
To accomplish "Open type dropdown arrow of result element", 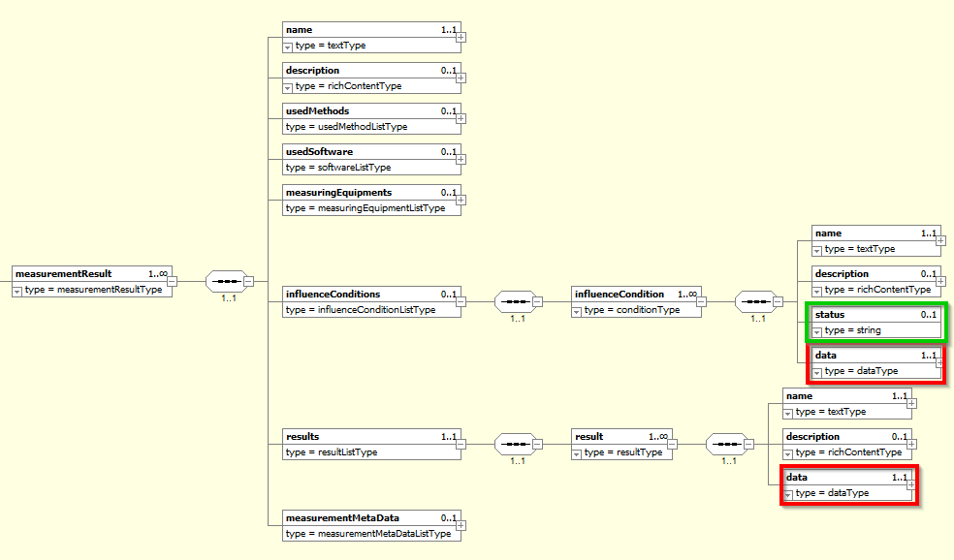I will click(x=578, y=452).
